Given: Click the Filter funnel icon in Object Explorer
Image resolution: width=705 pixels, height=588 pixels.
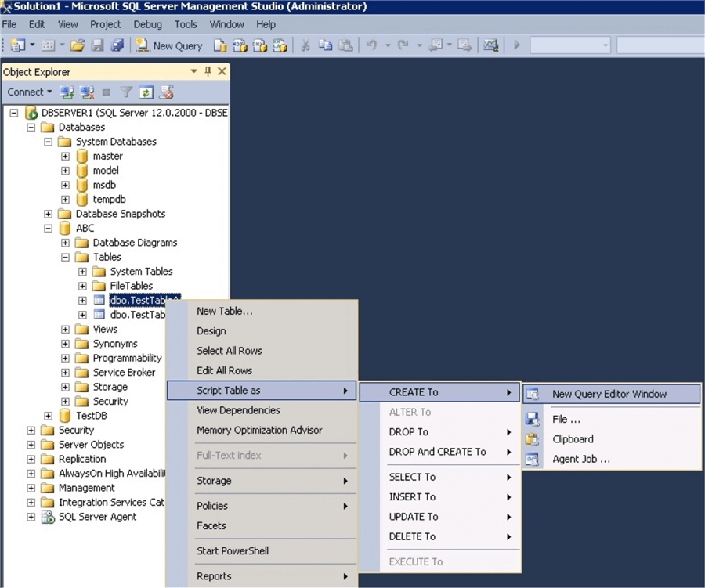Looking at the screenshot, I should click(126, 92).
